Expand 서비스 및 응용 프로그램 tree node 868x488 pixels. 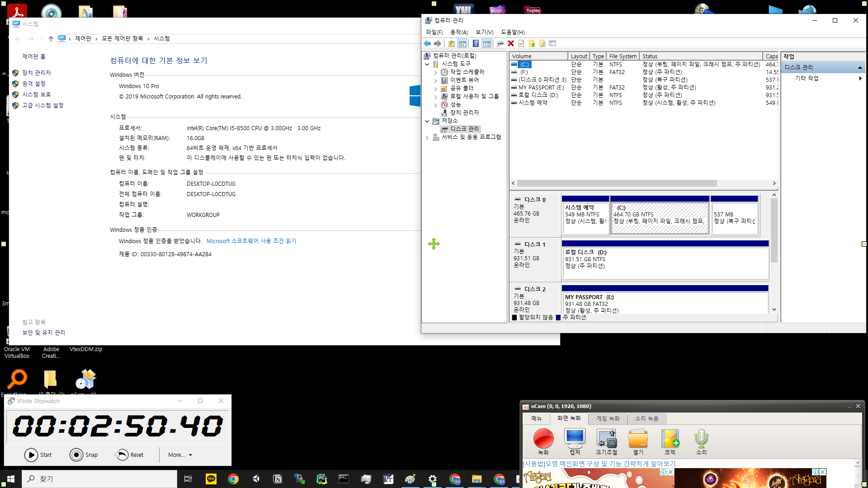click(427, 137)
